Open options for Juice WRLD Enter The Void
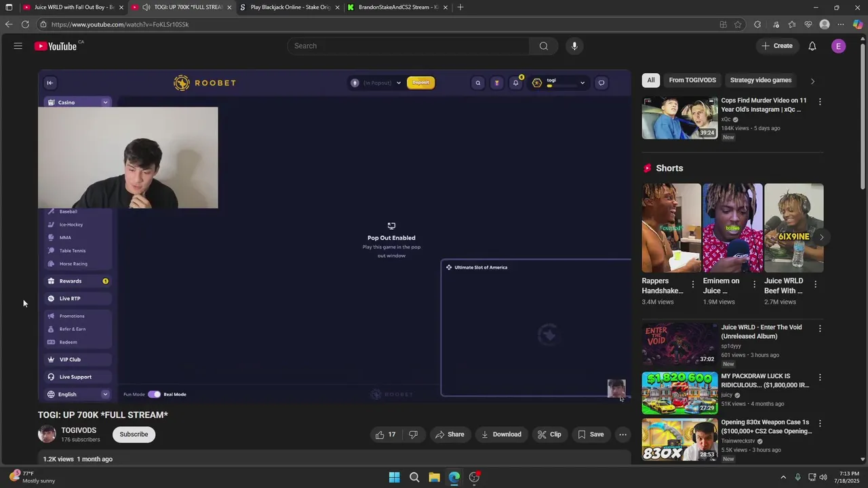 pos(820,329)
